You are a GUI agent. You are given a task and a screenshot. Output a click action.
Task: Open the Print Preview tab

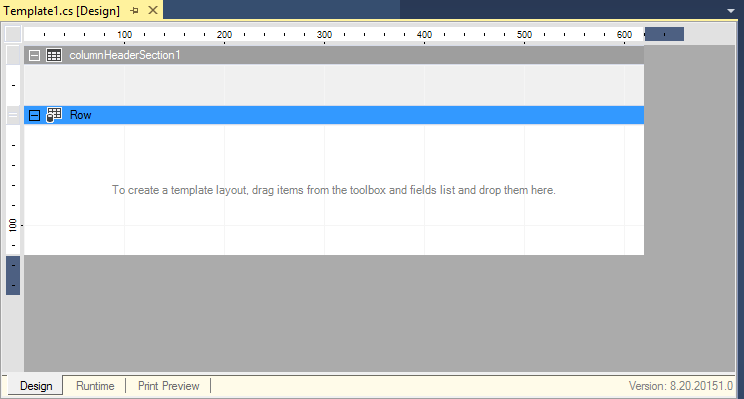pyautogui.click(x=168, y=386)
